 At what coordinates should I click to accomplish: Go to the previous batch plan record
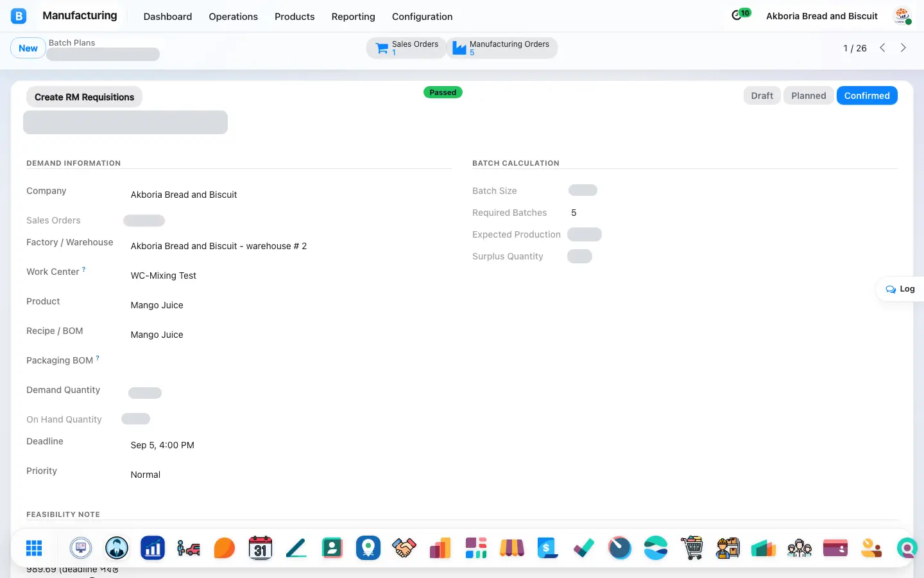[x=882, y=48]
